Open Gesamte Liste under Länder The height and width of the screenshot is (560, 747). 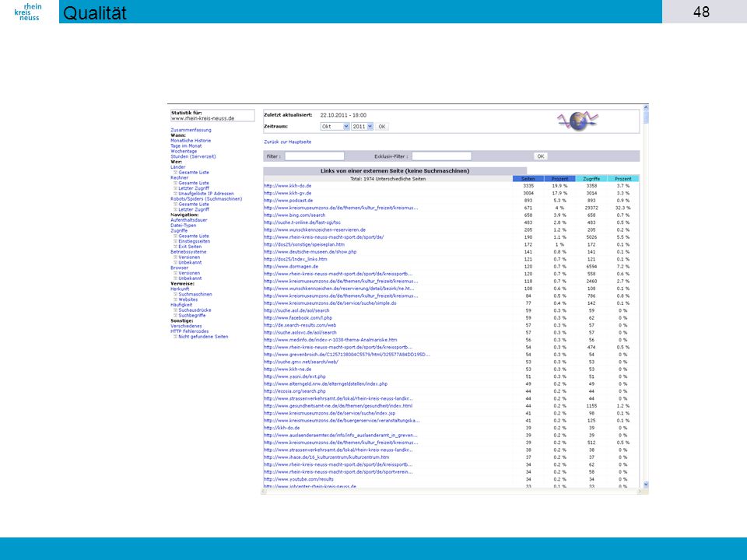194,173
